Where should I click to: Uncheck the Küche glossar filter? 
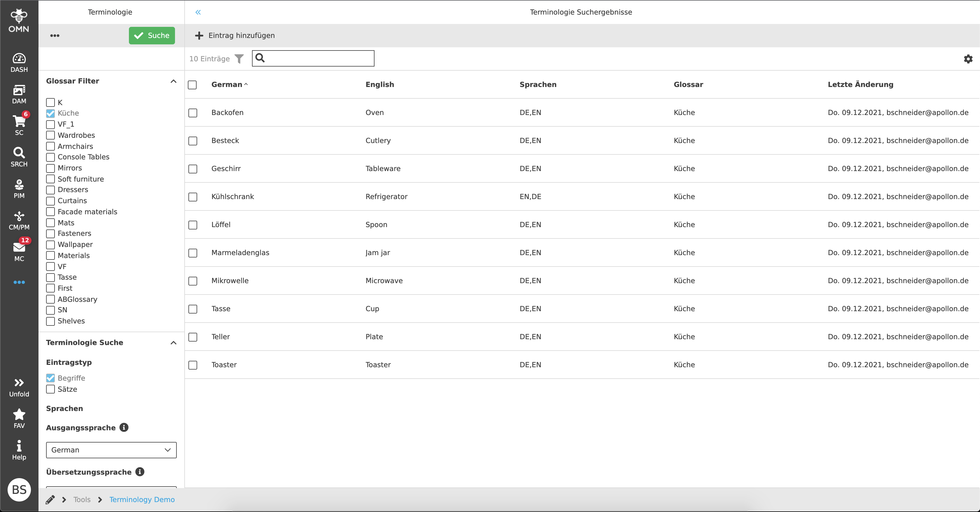click(50, 113)
